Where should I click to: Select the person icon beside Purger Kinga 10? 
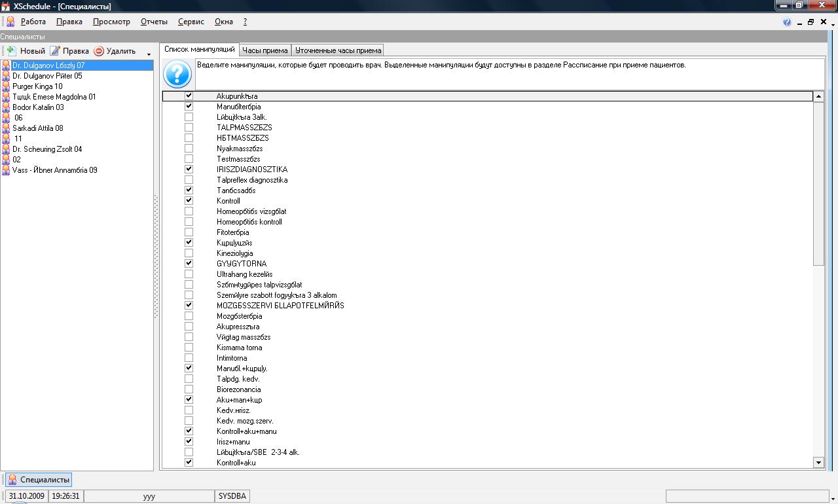(6, 86)
